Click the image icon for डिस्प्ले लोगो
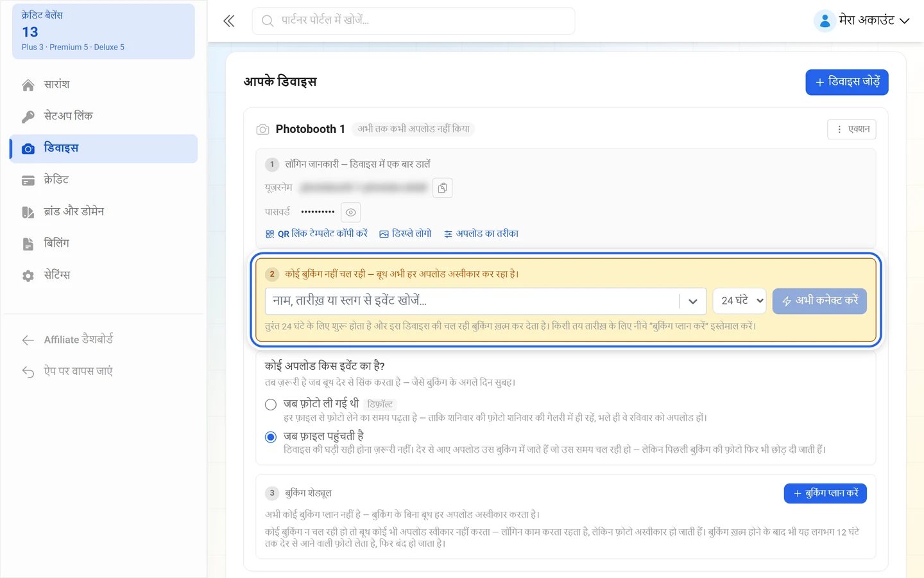924x578 pixels. pyautogui.click(x=384, y=234)
